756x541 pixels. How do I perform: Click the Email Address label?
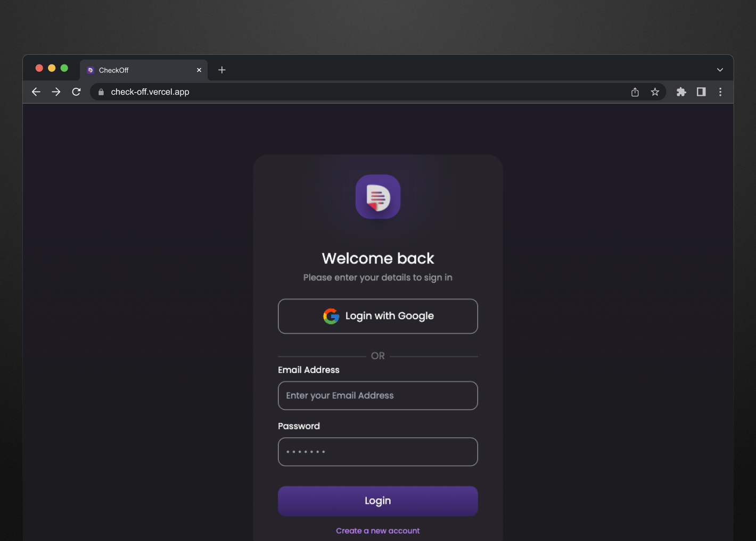click(x=309, y=370)
